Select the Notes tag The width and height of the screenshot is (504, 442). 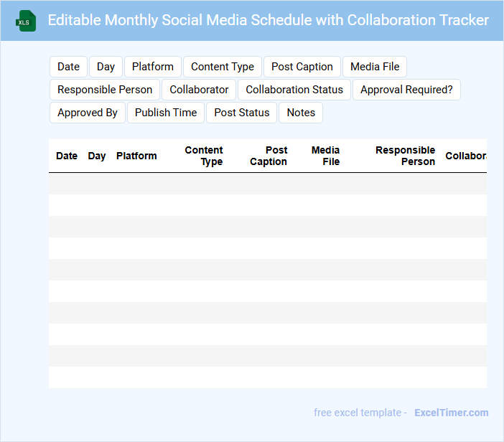301,113
